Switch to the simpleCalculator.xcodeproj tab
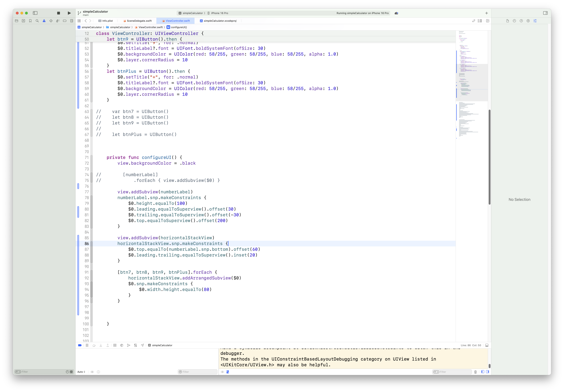The width and height of the screenshot is (564, 392). click(x=218, y=21)
